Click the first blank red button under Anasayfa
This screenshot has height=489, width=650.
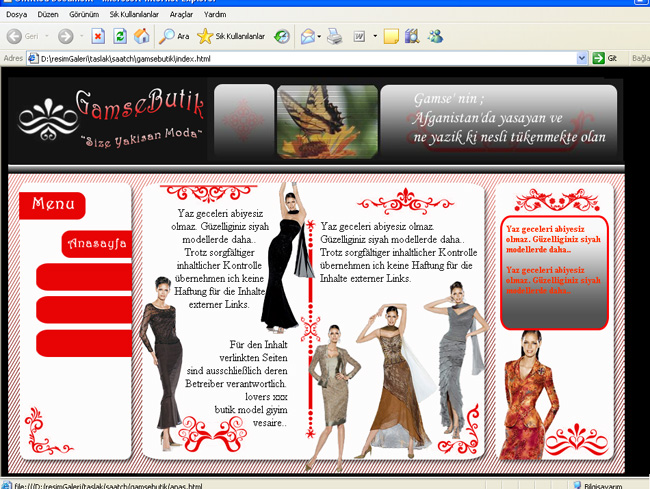pos(84,276)
